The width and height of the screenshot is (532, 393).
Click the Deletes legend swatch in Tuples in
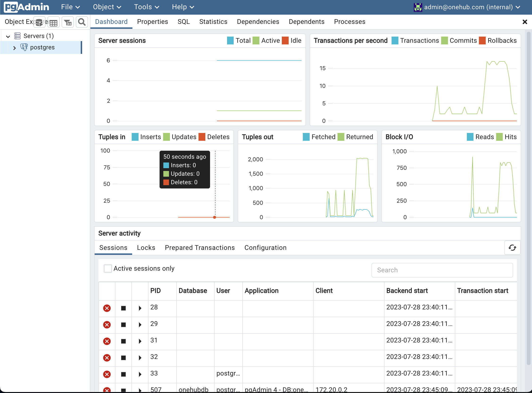[x=202, y=137]
